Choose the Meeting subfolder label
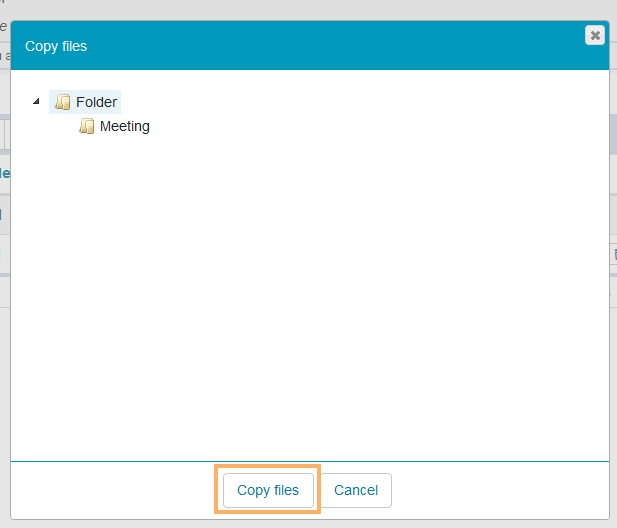617x528 pixels. [x=124, y=126]
